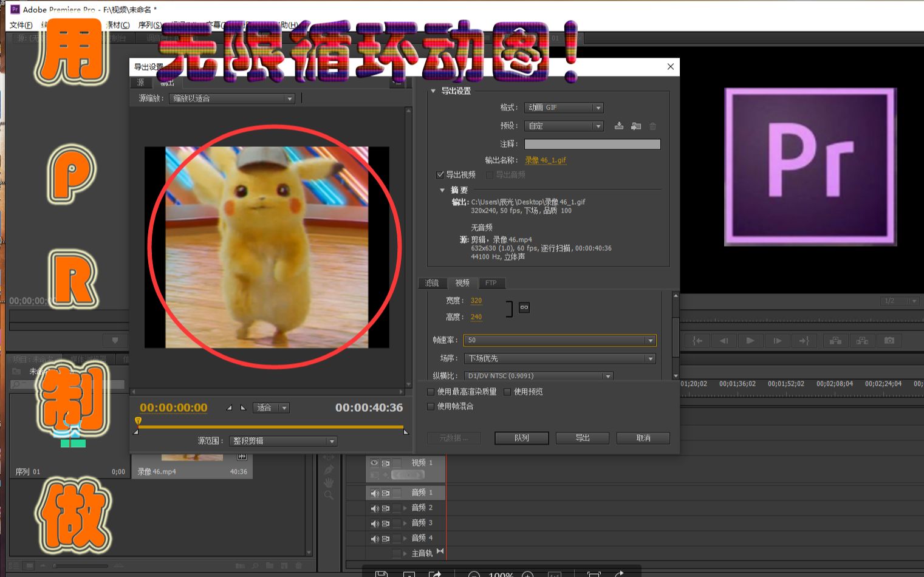Screen dimensions: 924x577
Task: Click the export frame camera icon
Action: (889, 341)
